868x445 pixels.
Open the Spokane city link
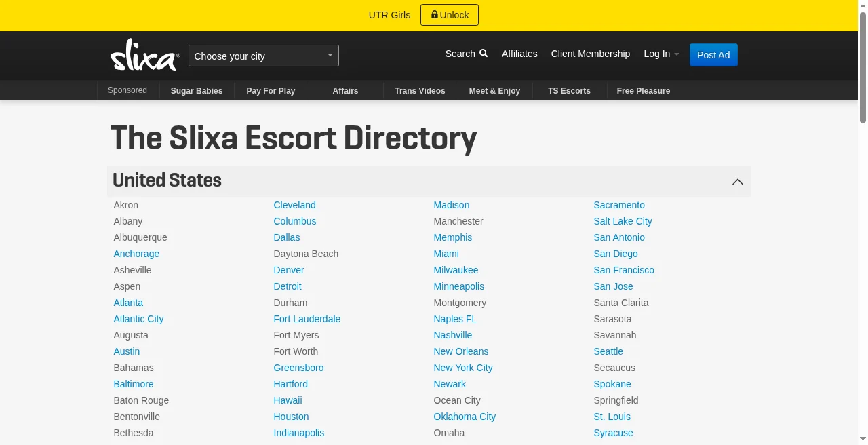[612, 384]
